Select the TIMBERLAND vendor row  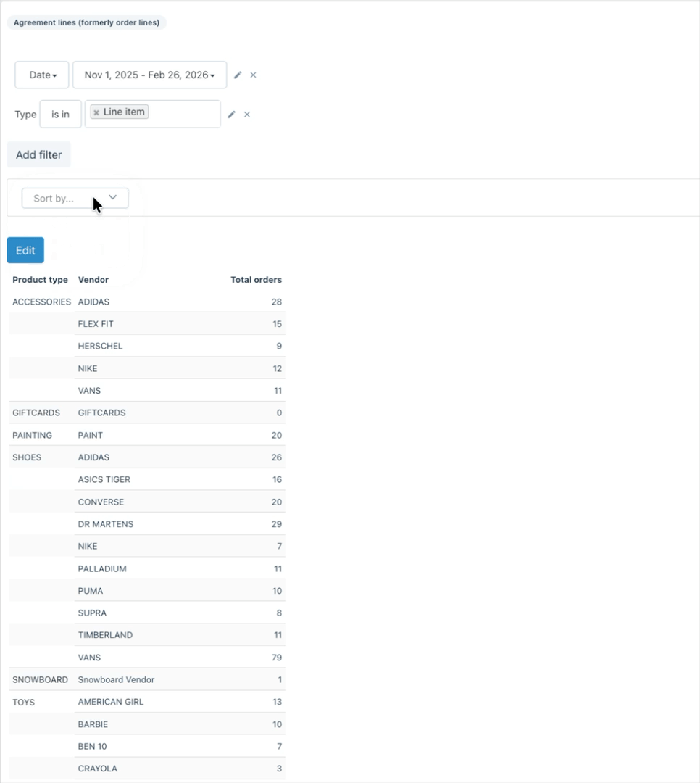(x=180, y=634)
